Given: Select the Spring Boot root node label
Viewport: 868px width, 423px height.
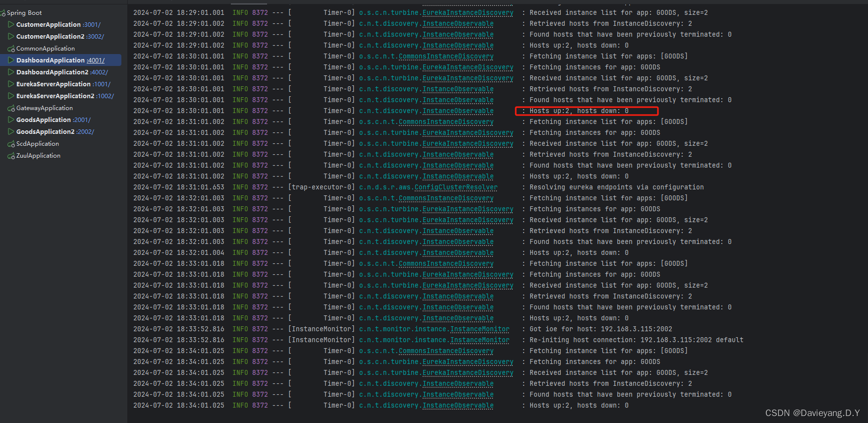Looking at the screenshot, I should point(24,12).
